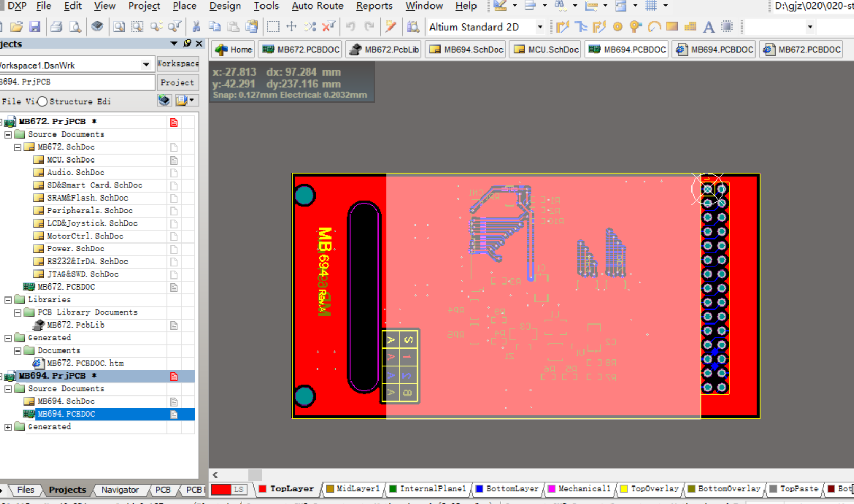The image size is (854, 504).
Task: Select MCU.SchDoc in the project tree
Action: click(70, 160)
